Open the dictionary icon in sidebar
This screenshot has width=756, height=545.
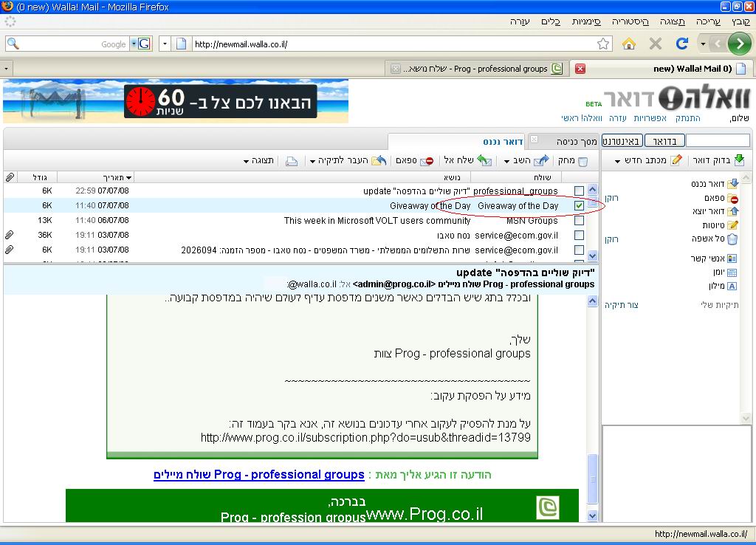[732, 286]
